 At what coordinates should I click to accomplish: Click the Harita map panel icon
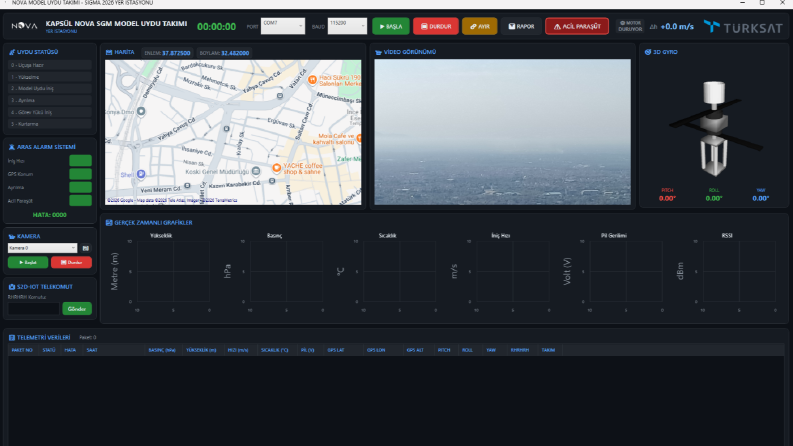pyautogui.click(x=109, y=52)
